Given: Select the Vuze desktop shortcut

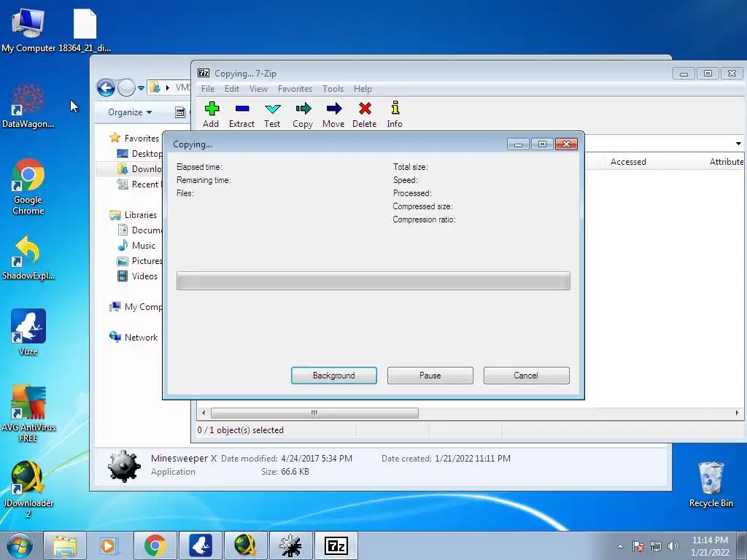Looking at the screenshot, I should 28,332.
